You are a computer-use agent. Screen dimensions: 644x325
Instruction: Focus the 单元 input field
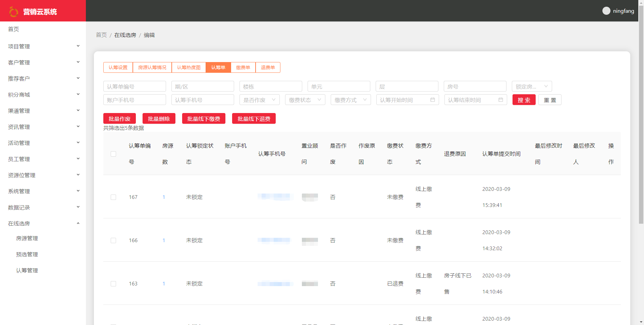click(x=339, y=87)
